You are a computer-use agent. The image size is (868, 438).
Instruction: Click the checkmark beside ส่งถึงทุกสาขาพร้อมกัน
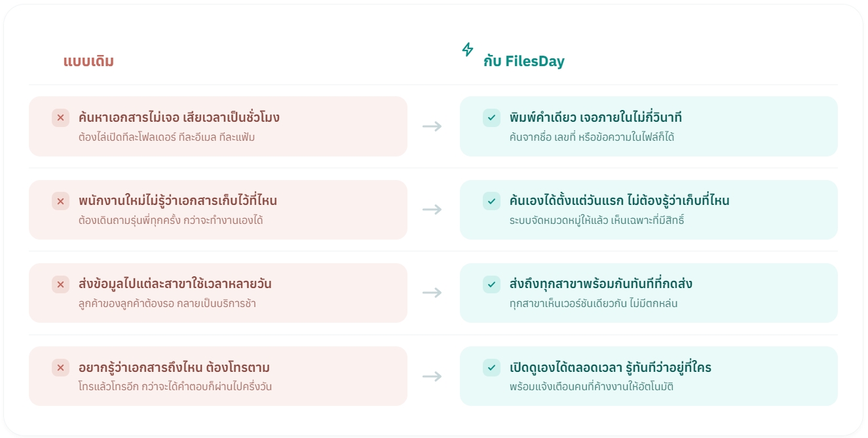pos(491,284)
